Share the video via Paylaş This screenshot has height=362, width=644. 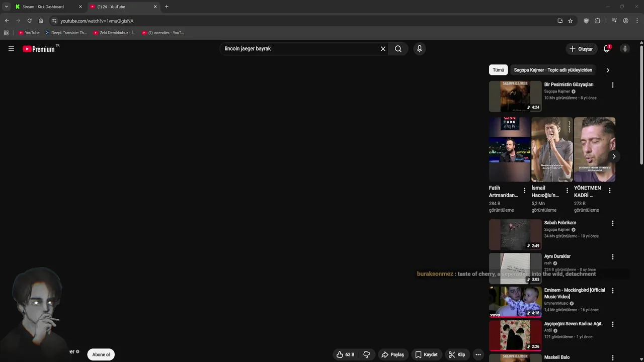click(x=393, y=354)
